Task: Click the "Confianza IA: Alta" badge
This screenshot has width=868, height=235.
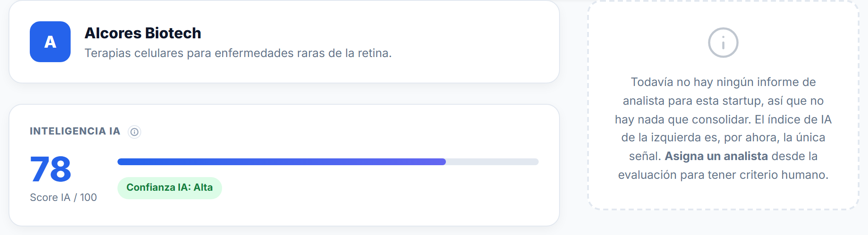Action: [x=170, y=188]
